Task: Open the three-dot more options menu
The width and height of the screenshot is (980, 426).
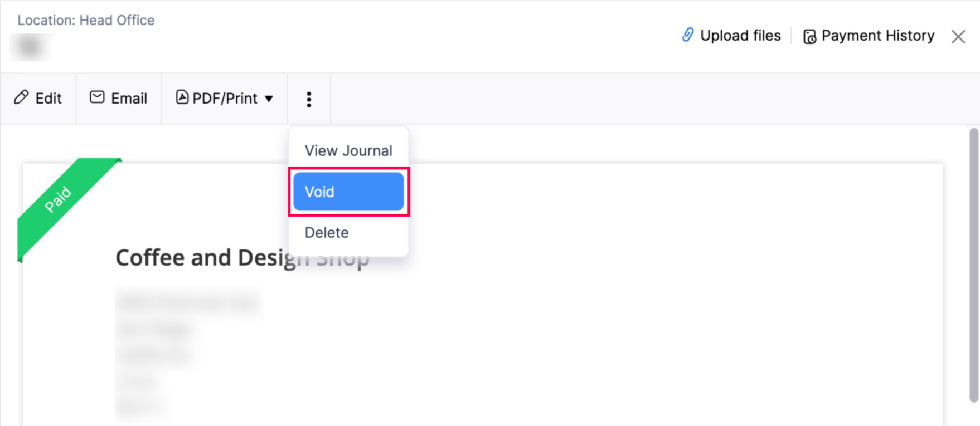Action: [309, 99]
